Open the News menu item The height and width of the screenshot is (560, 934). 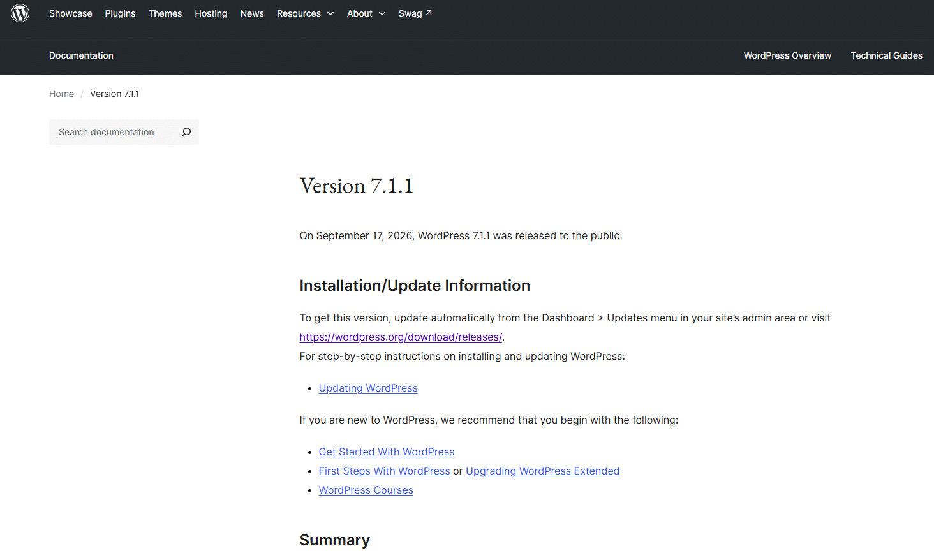coord(252,13)
